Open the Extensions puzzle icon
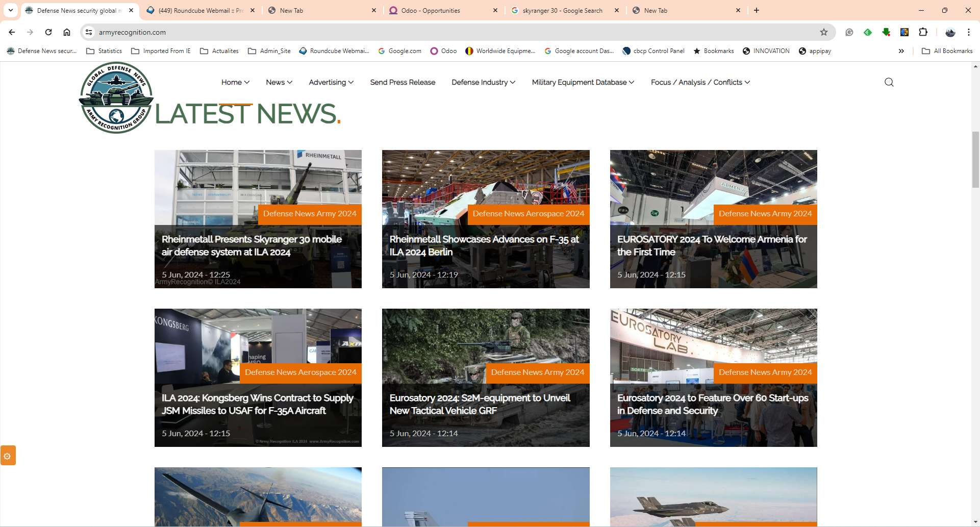The image size is (980, 527). [923, 32]
